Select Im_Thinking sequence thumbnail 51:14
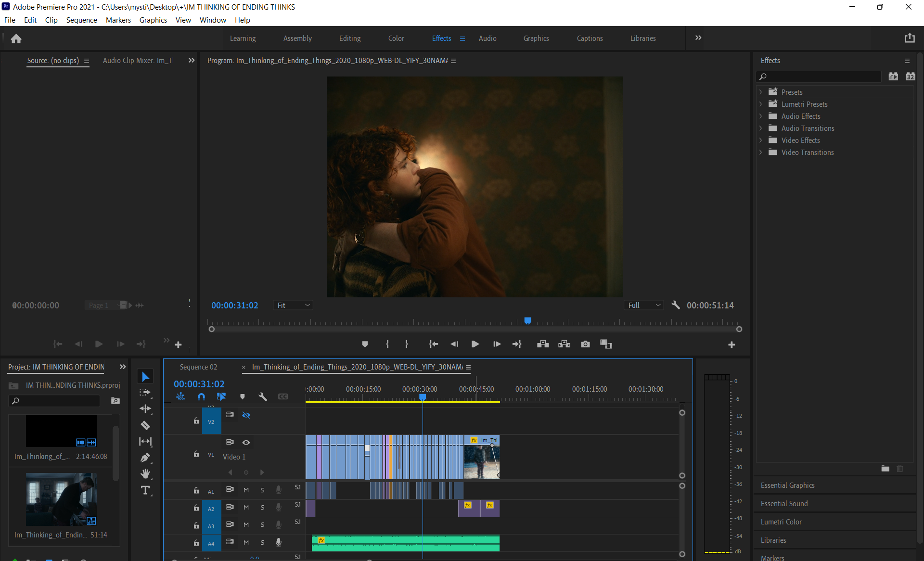 (61, 499)
